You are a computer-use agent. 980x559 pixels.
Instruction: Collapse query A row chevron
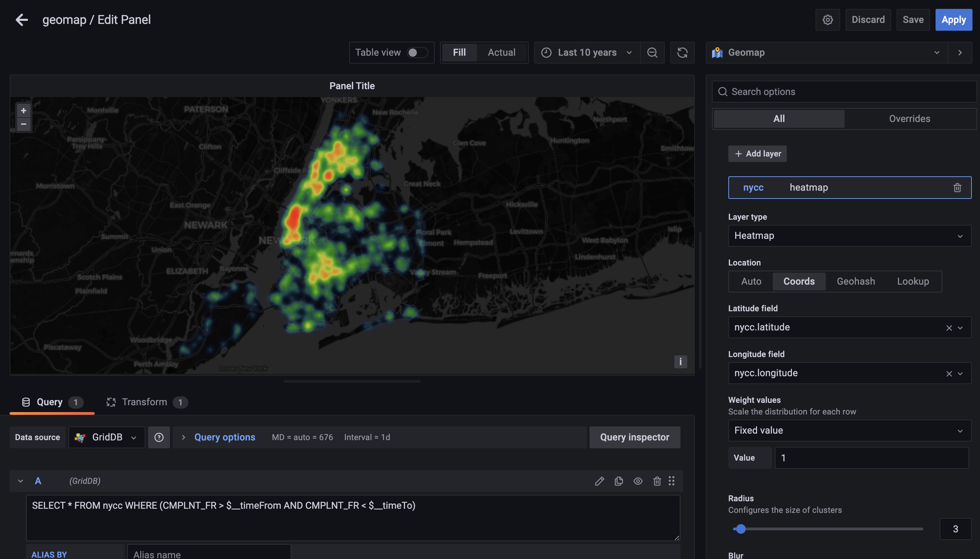coord(21,481)
